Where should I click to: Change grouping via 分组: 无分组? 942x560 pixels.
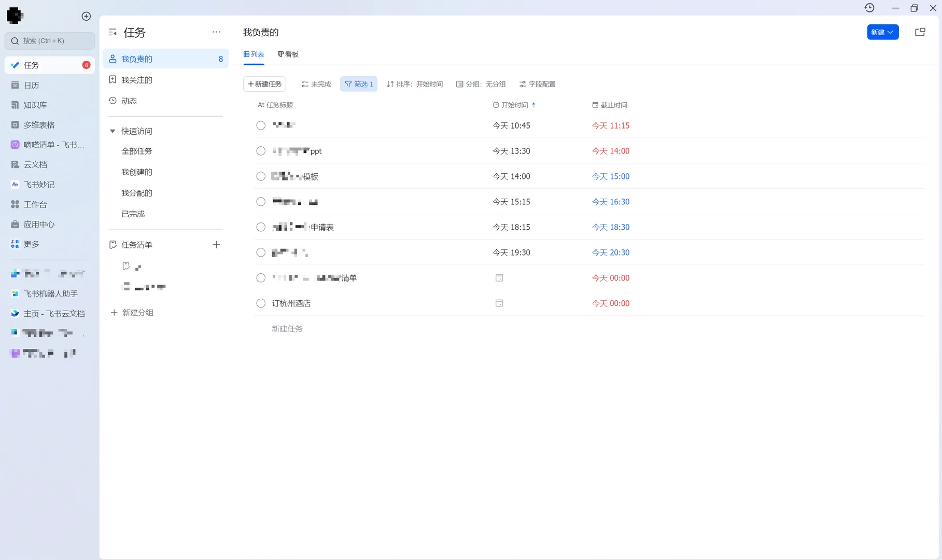[x=481, y=84]
